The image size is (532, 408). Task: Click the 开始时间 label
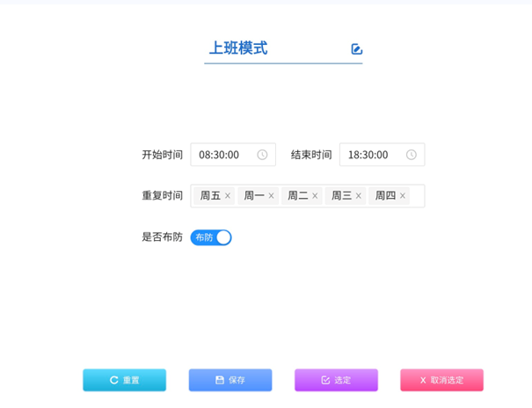tap(162, 155)
